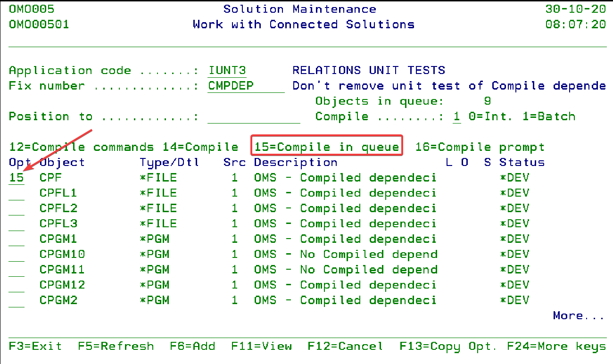Viewport: 613px width, 364px height.
Task: Click the Opt field for CPF
Action: [x=17, y=178]
